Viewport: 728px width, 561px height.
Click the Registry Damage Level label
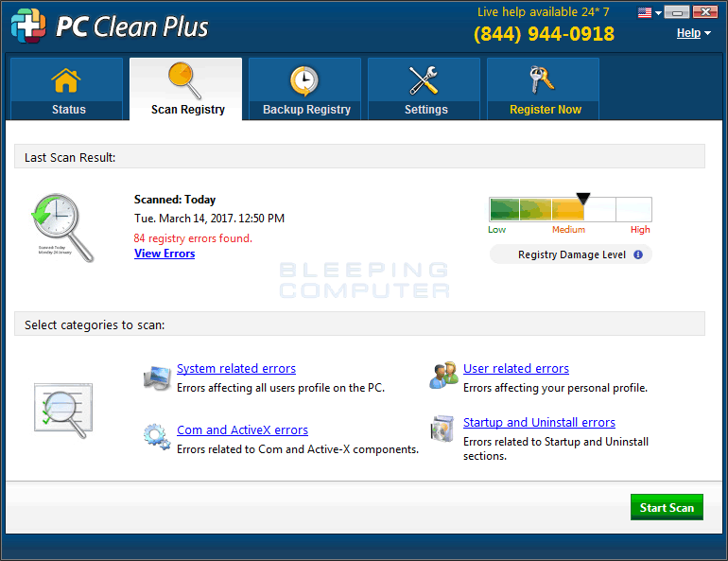pyautogui.click(x=572, y=254)
